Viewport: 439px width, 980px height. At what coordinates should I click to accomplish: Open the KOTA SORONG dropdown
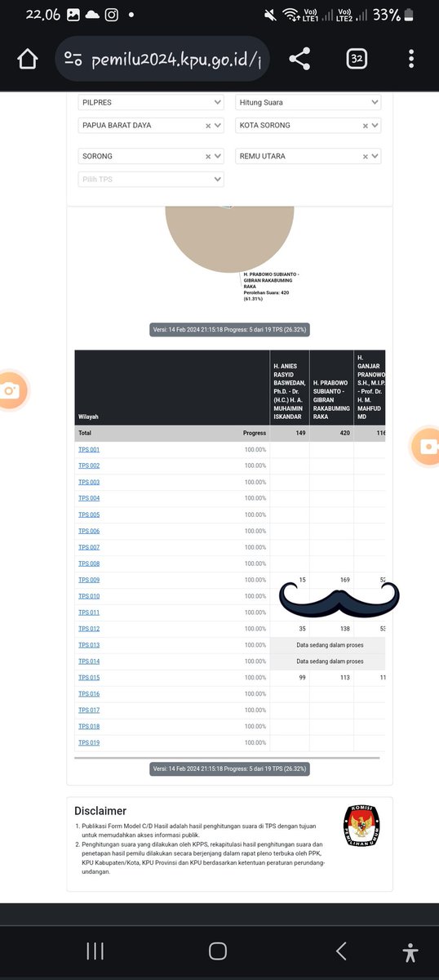pos(308,126)
